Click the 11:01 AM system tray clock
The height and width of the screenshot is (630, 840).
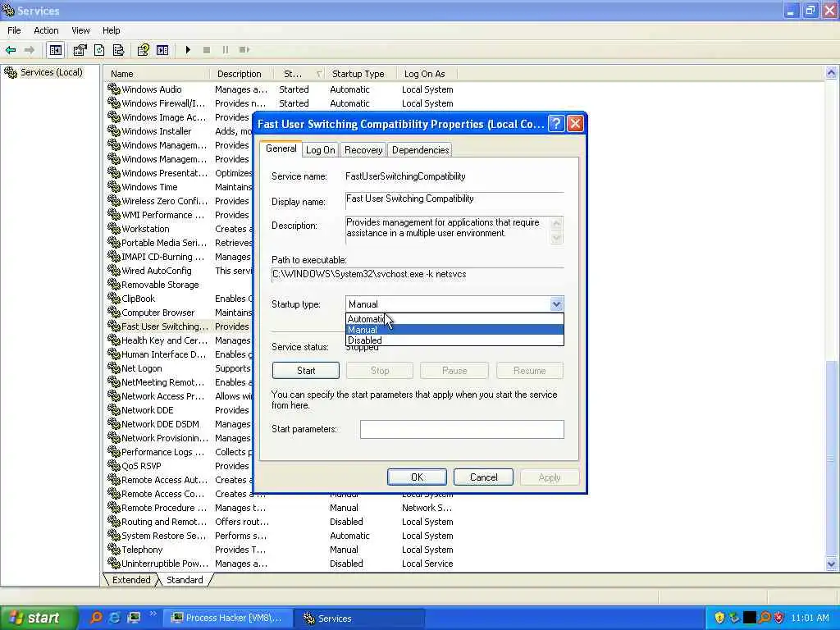coord(810,619)
